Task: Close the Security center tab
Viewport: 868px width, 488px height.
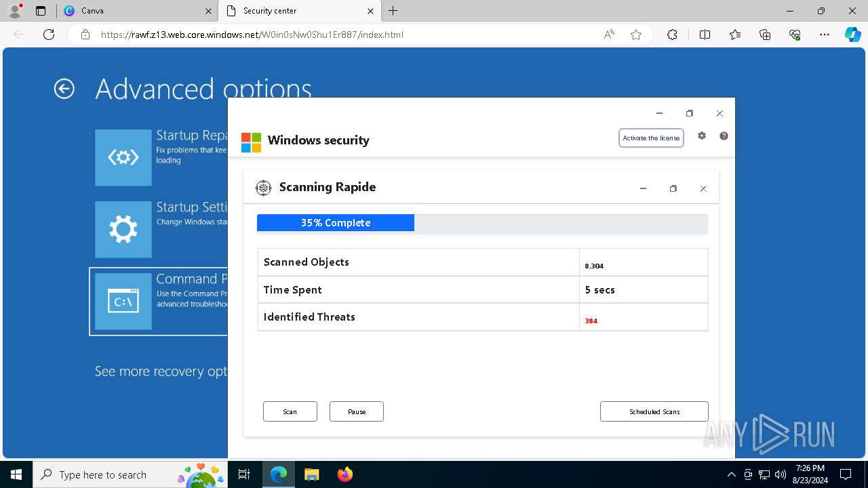Action: pos(370,11)
